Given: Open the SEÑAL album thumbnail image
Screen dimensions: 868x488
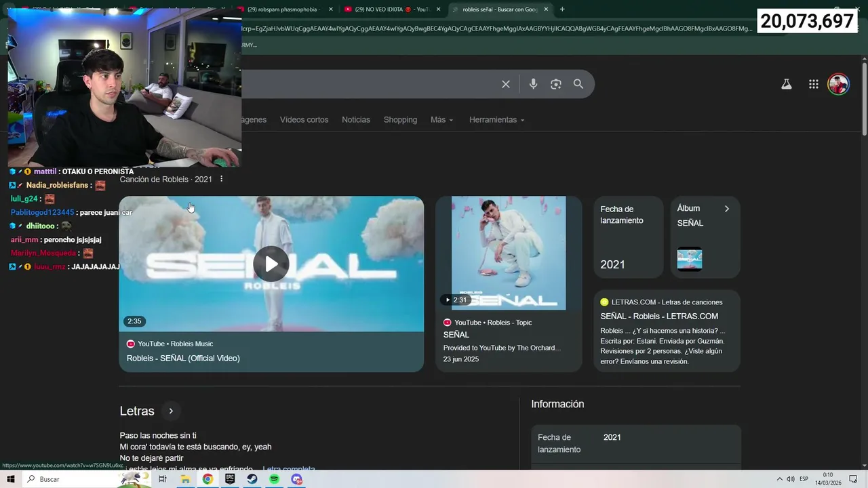Looking at the screenshot, I should pos(690,259).
